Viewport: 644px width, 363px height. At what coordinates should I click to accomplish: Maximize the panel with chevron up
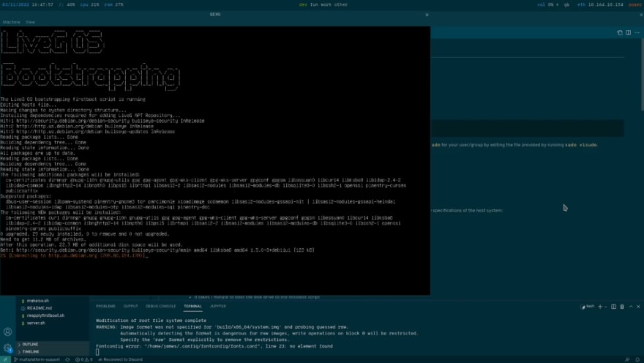click(x=631, y=307)
